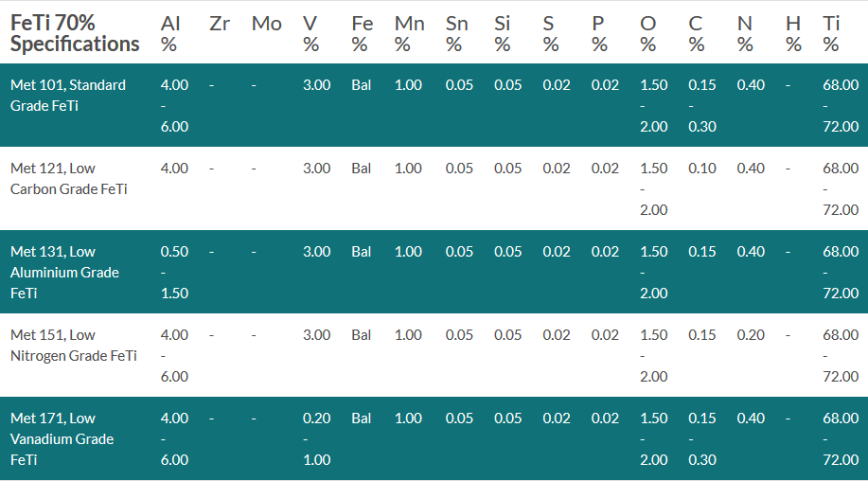The height and width of the screenshot is (481, 868).
Task: Click the 0.50 aluminium value in Met 131 row
Action: pyautogui.click(x=174, y=252)
